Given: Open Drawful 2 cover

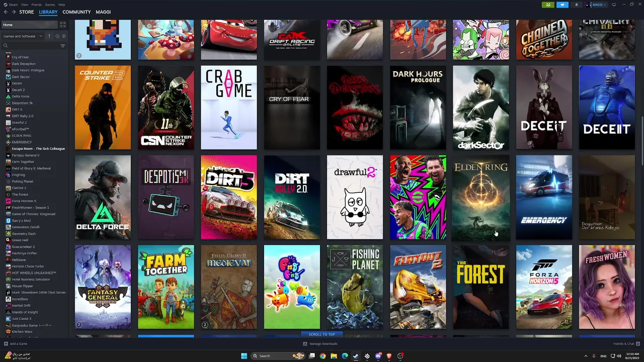Looking at the screenshot, I should tap(355, 197).
